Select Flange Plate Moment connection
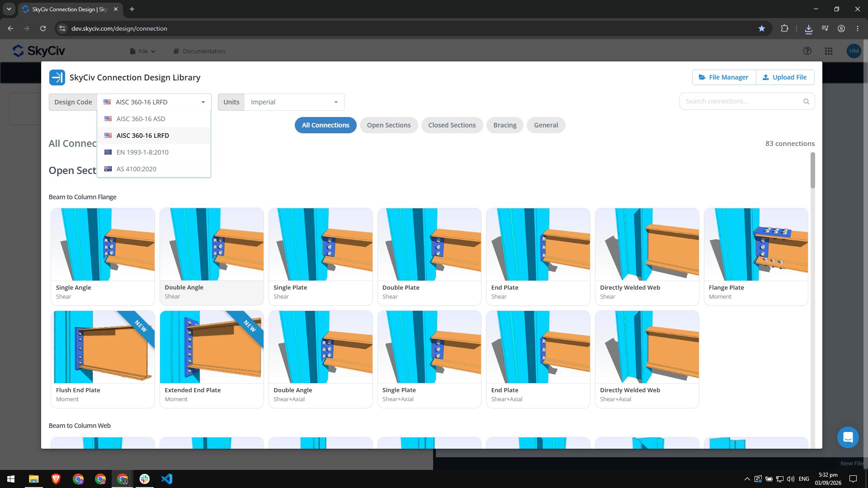The width and height of the screenshot is (868, 488). click(x=756, y=257)
